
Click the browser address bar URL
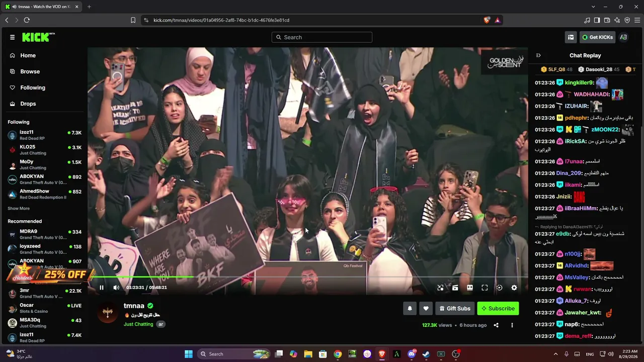(221, 20)
